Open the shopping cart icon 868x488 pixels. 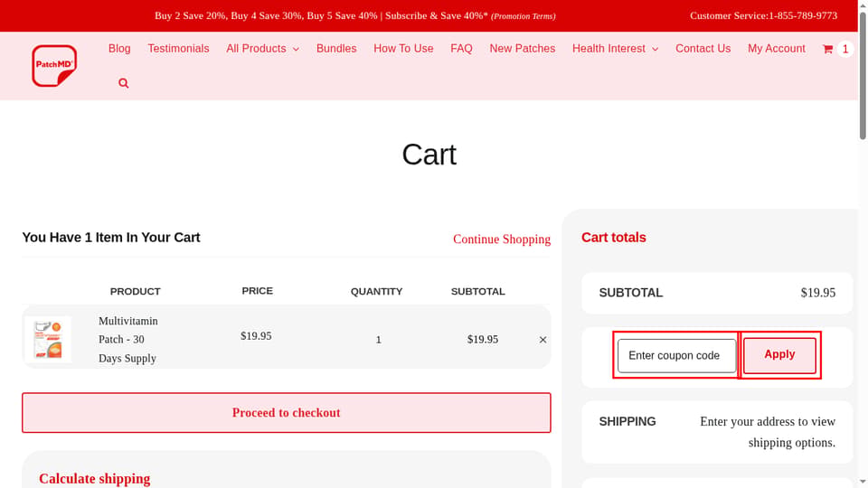pyautogui.click(x=827, y=49)
